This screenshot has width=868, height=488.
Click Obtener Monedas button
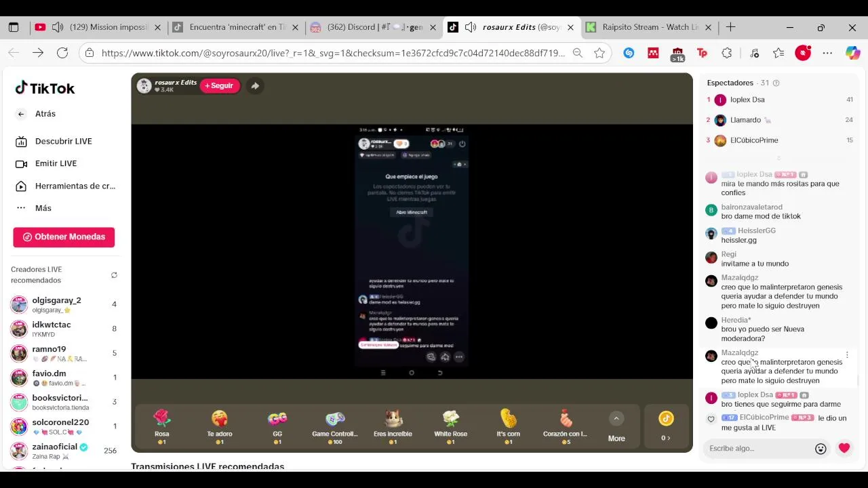[64, 237]
